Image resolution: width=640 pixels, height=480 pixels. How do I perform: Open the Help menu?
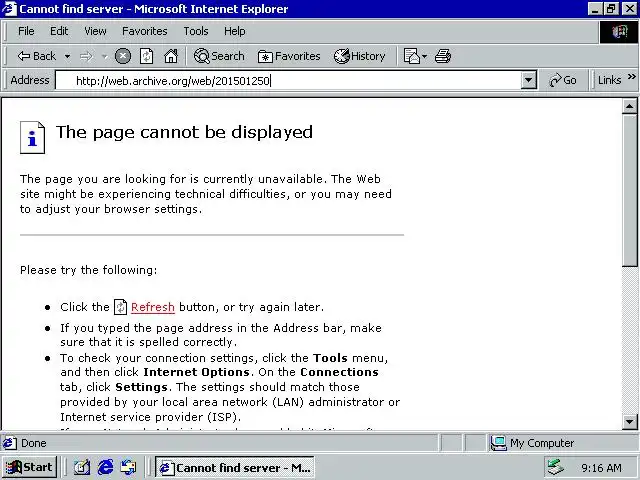(x=235, y=31)
